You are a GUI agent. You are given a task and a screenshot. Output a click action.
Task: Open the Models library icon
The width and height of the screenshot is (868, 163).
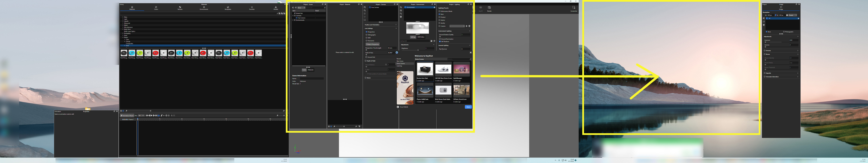[x=276, y=7]
